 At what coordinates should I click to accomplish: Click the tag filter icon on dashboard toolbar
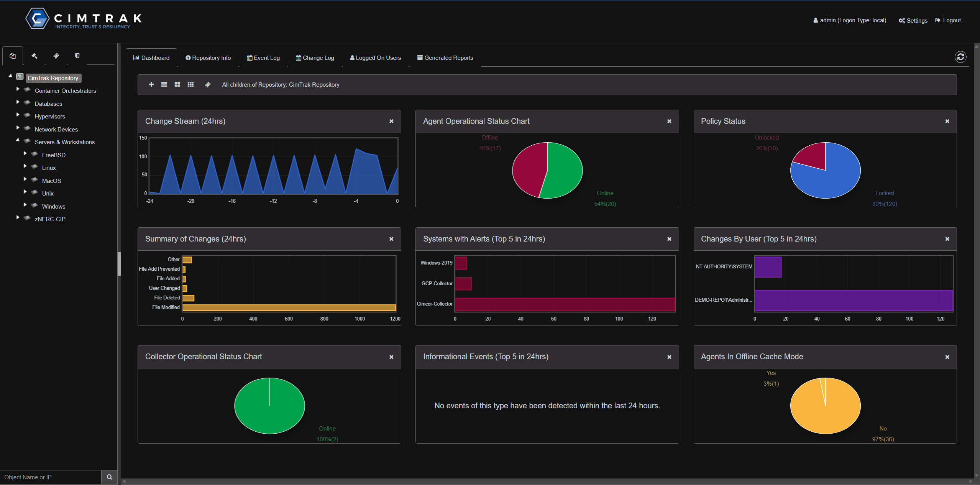(x=207, y=84)
